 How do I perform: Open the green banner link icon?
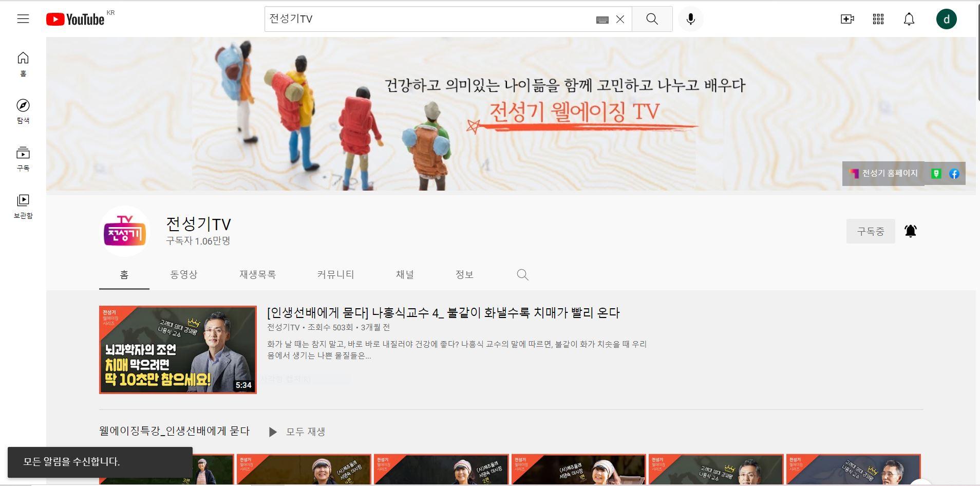tap(936, 174)
